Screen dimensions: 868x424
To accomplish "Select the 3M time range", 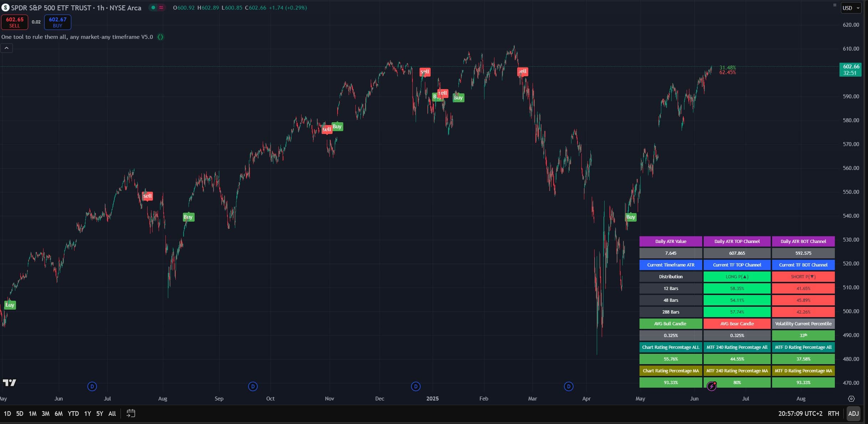I will click(x=46, y=414).
